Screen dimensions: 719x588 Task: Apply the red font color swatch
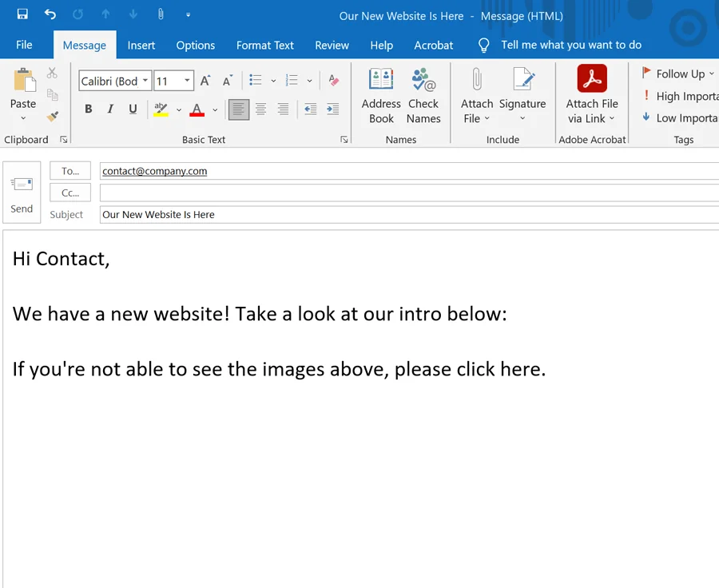[197, 109]
